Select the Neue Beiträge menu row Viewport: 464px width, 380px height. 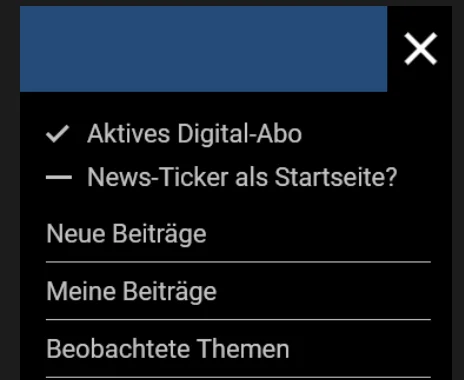point(238,234)
